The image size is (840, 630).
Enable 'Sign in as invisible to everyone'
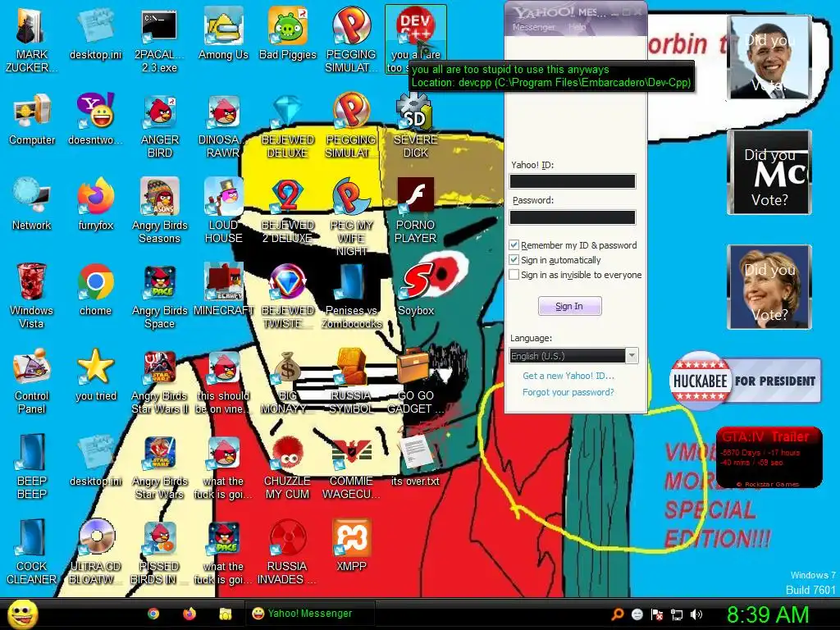[514, 275]
